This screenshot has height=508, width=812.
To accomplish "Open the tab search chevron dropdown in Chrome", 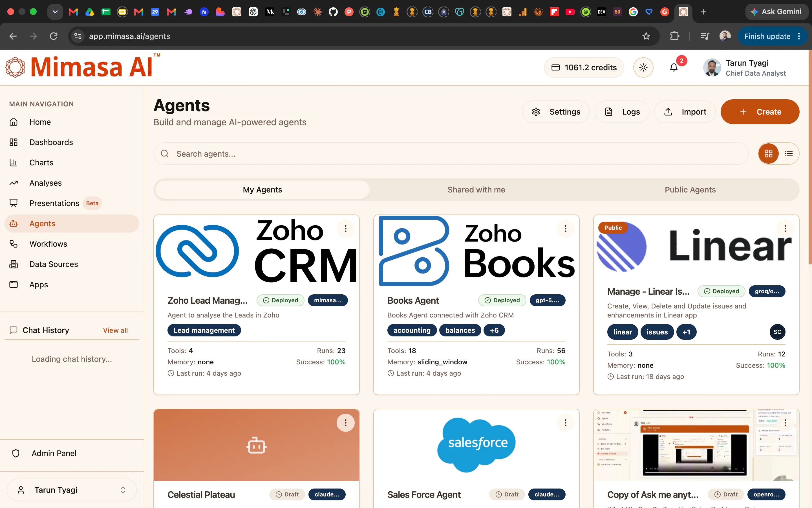I will [x=55, y=12].
